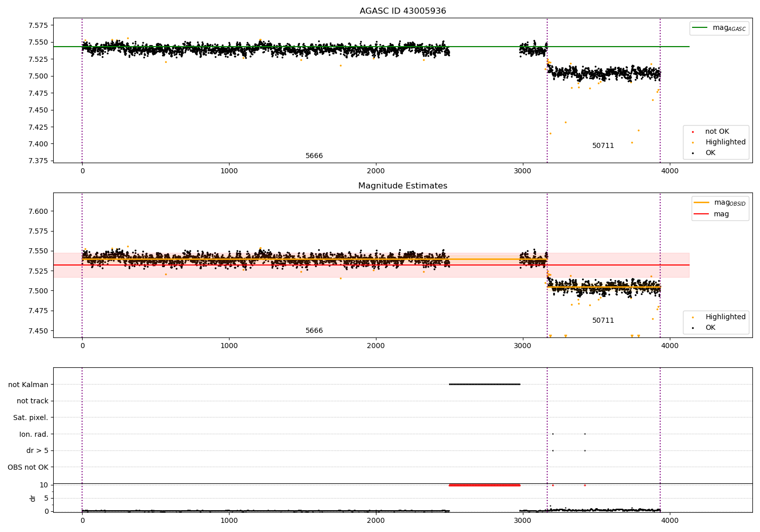The image size is (760, 532).
Task: Click the black 'not Kalman' flag bar
Action: click(484, 384)
